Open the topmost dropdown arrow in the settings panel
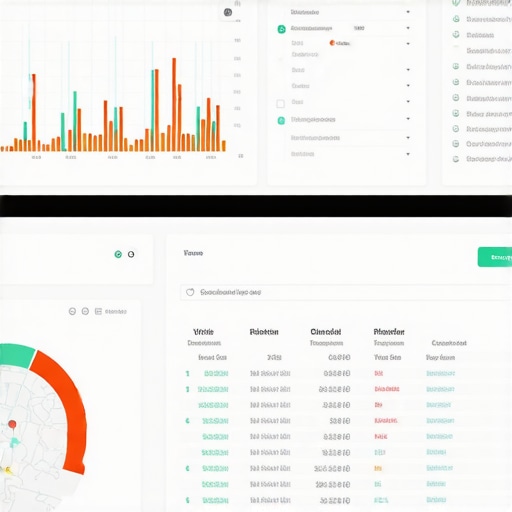The height and width of the screenshot is (512, 512). (408, 12)
